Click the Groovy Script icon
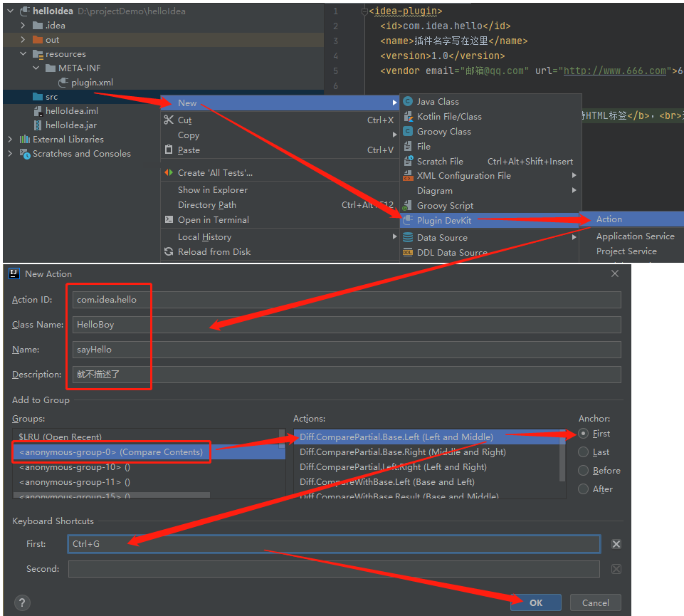Viewport: 684px width, 616px height. 408,205
